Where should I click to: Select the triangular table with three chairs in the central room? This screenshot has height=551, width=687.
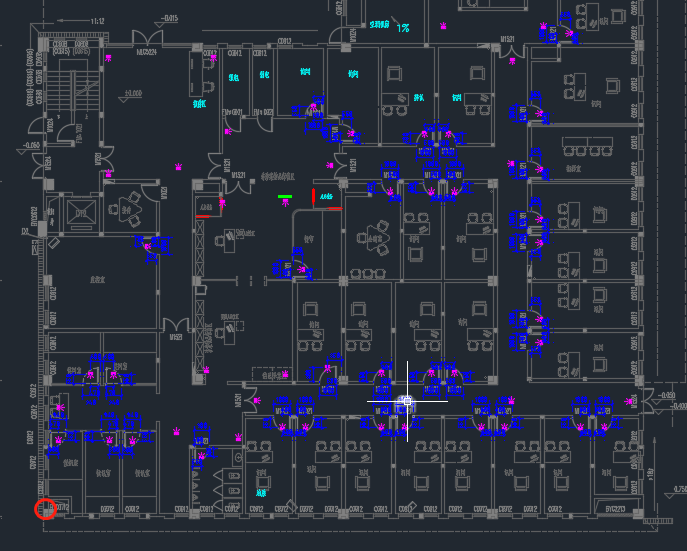[x=374, y=239]
